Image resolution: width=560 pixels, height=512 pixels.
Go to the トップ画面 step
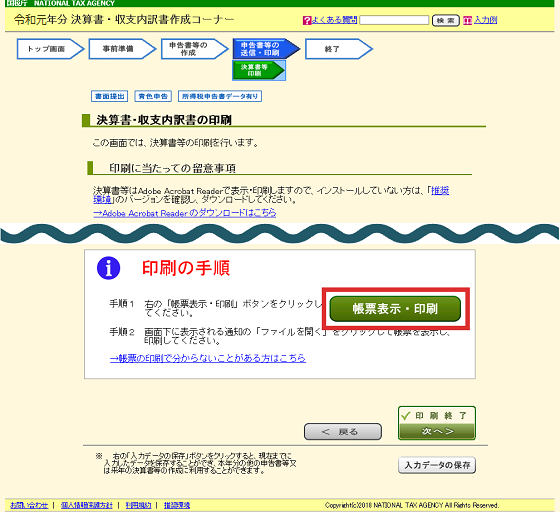[x=50, y=49]
